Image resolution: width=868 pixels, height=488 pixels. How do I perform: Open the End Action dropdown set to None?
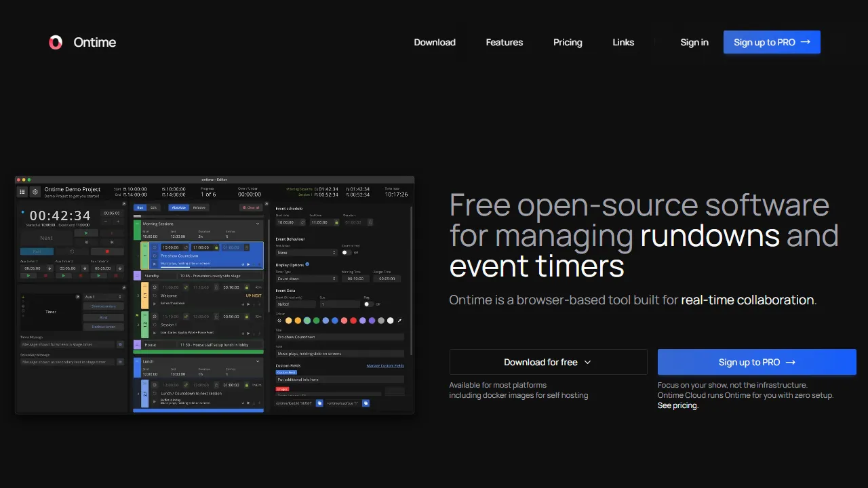(x=307, y=253)
